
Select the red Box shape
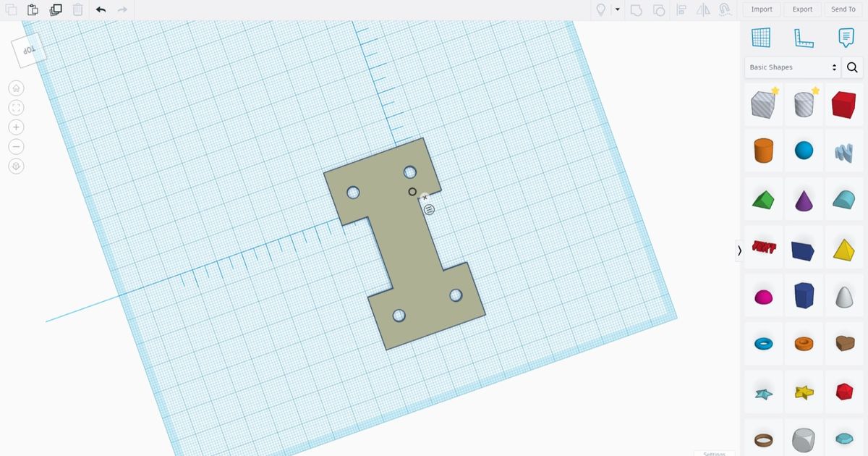(x=844, y=104)
